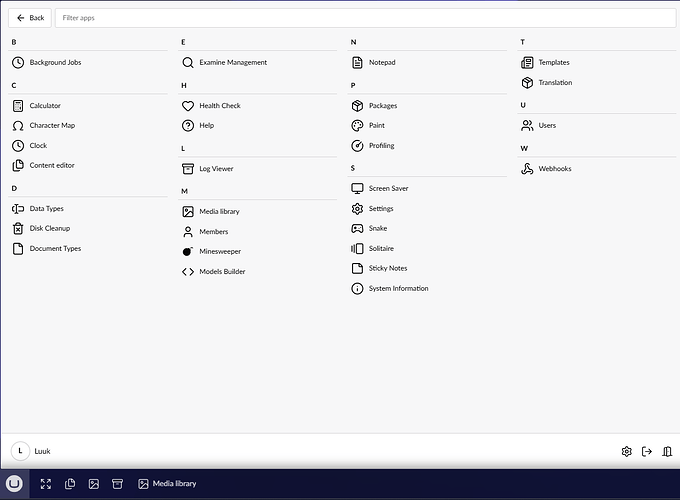Open the Snake game controller icon
Image resolution: width=680 pixels, height=500 pixels.
(357, 229)
